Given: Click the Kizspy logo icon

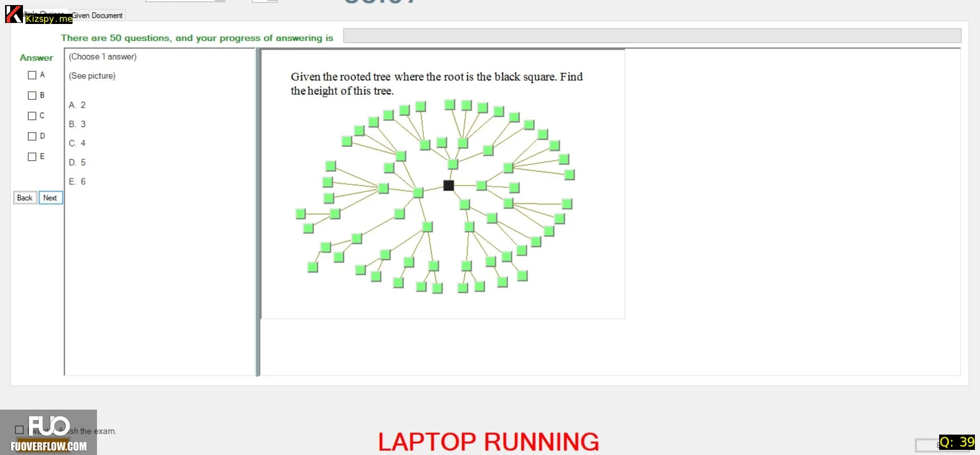Looking at the screenshot, I should (14, 14).
